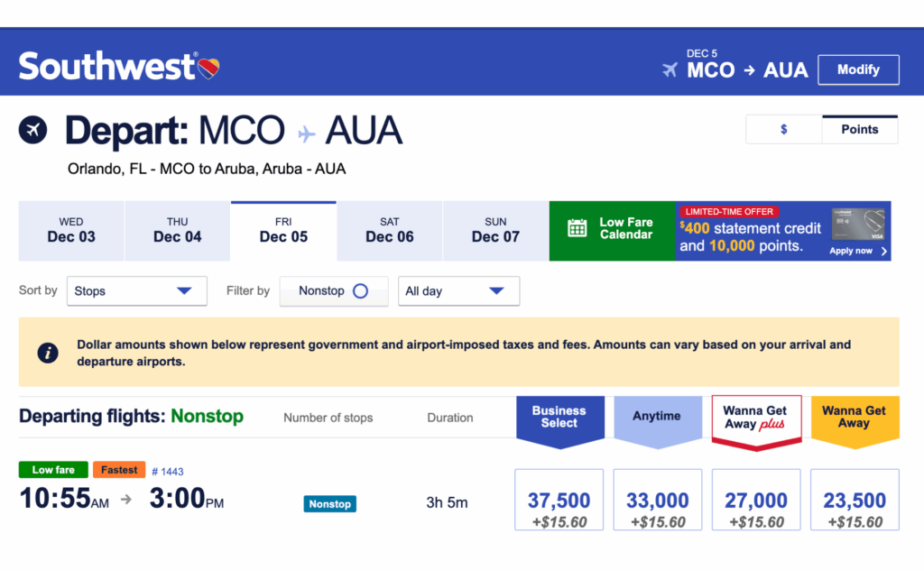The height and width of the screenshot is (570, 924).
Task: Click the light blue plane between MCO and AUA
Action: coord(307,133)
